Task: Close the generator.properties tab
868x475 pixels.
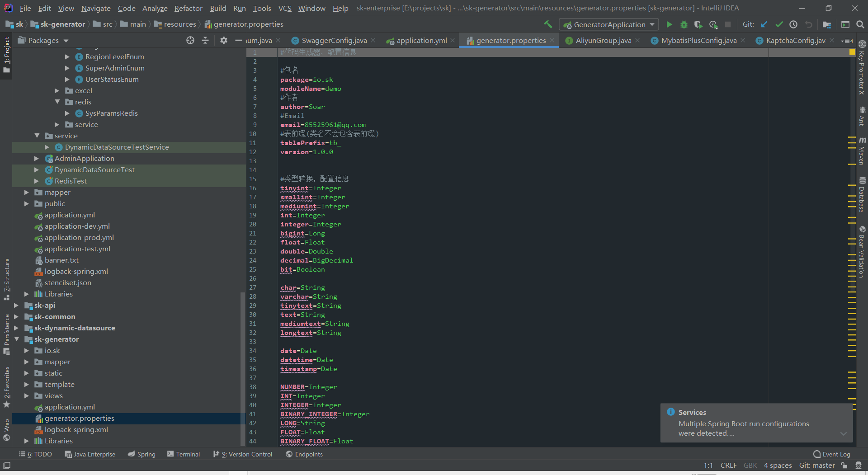Action: point(552,41)
